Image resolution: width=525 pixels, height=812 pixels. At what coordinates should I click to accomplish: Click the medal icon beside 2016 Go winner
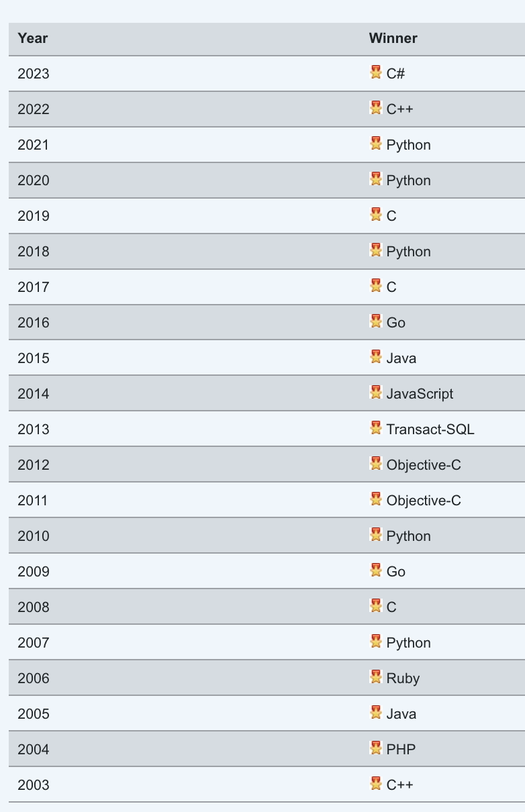[376, 321]
